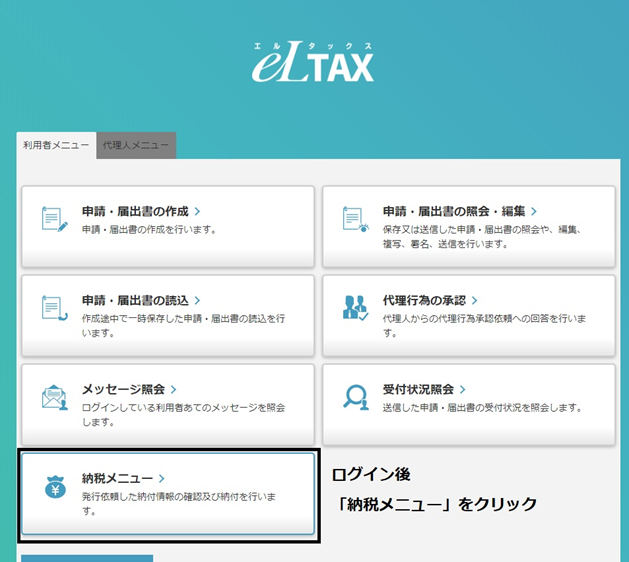Open the 納税メニュー heading link
The image size is (629, 562).
coord(117,479)
